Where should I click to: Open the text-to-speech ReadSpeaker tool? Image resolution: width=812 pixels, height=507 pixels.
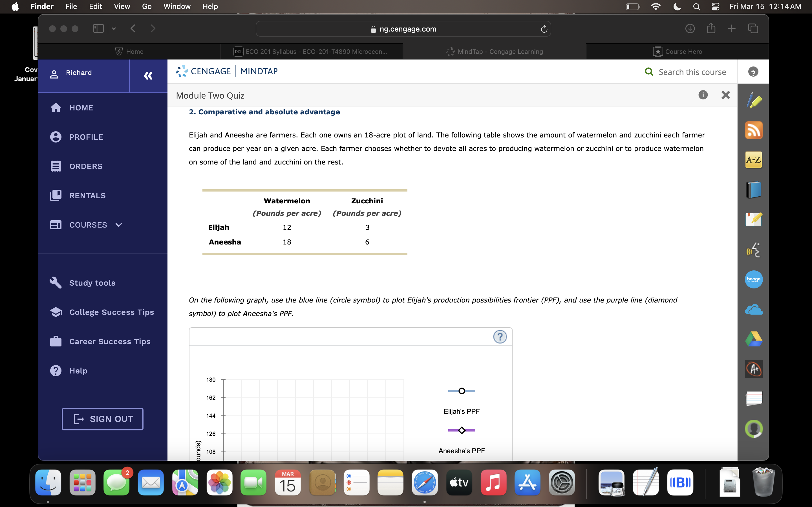point(754,250)
